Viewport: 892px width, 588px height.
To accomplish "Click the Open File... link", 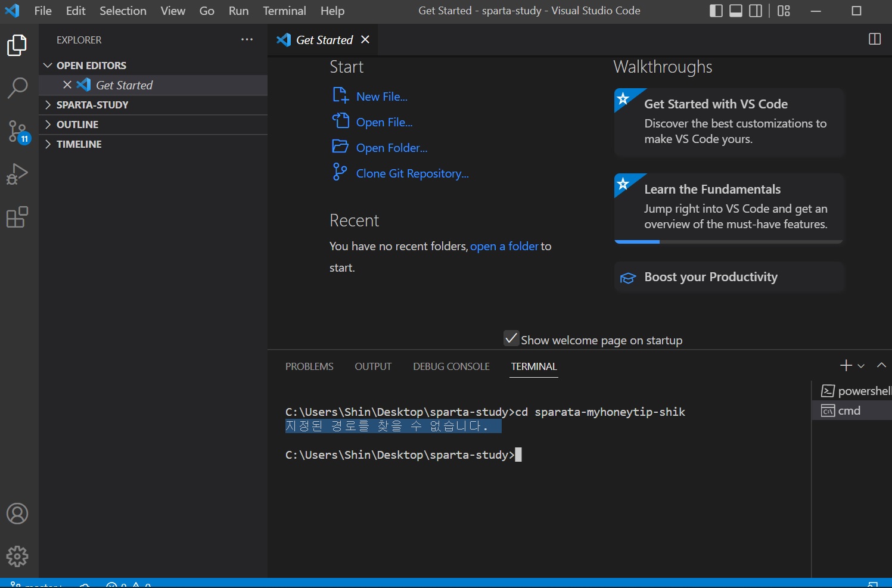I will (x=373, y=122).
